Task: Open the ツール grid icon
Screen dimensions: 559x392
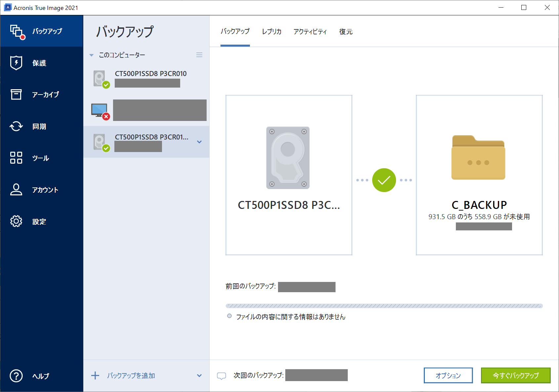Action: [x=16, y=158]
